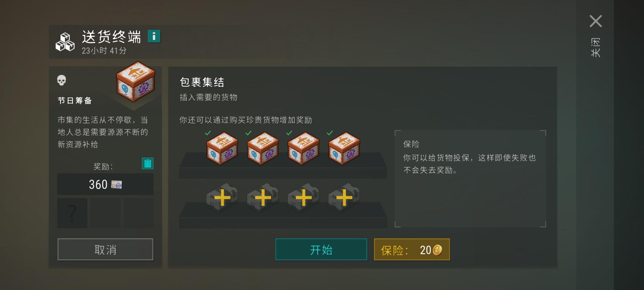644x290 pixels.
Task: Select the third festival crate on shelf
Action: (x=303, y=148)
